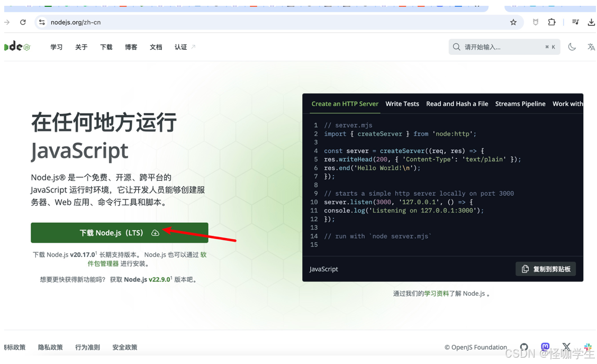Open the media control playlist icon
This screenshot has width=597, height=364.
(576, 22)
